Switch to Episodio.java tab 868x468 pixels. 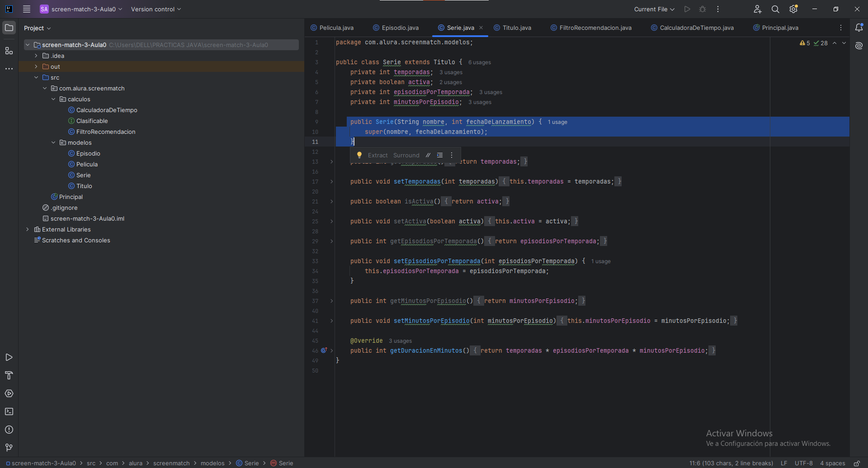[x=396, y=28]
